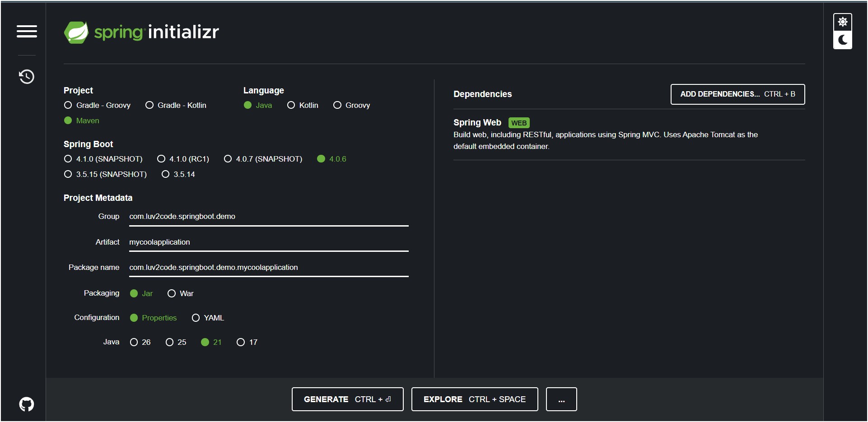Screen dimensions: 868x422
Task: Switch to light theme sun icon
Action: click(x=842, y=22)
